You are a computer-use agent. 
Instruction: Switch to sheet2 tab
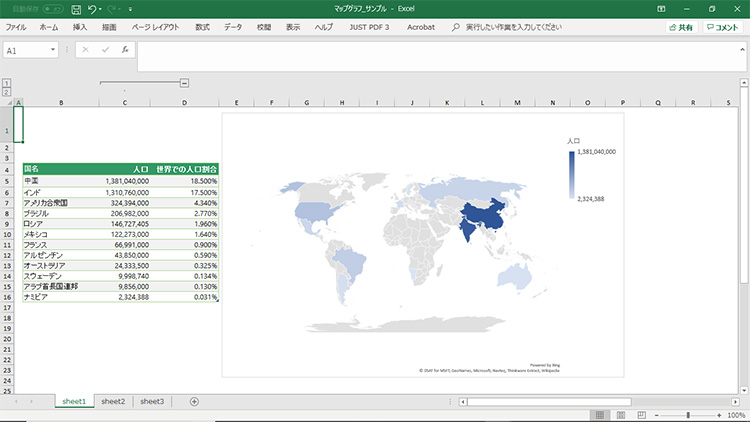click(x=113, y=401)
